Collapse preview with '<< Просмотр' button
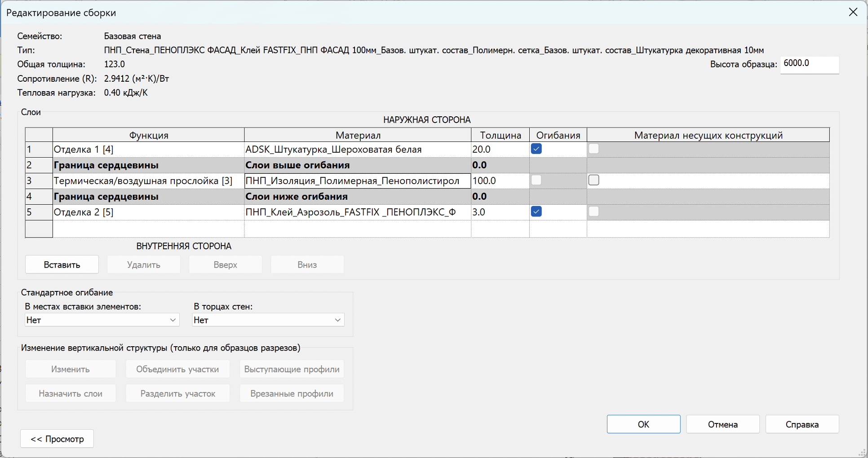This screenshot has height=458, width=868. [x=57, y=439]
